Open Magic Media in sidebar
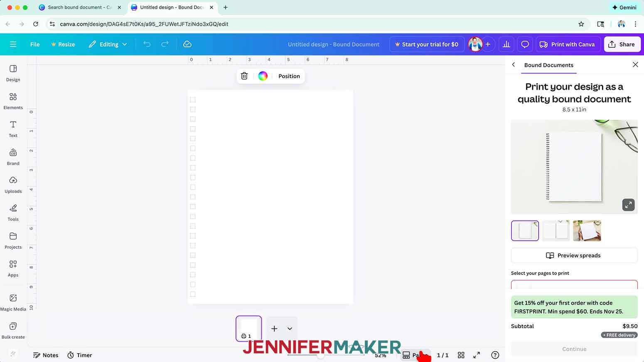Image resolution: width=644 pixels, height=362 pixels. click(x=13, y=302)
